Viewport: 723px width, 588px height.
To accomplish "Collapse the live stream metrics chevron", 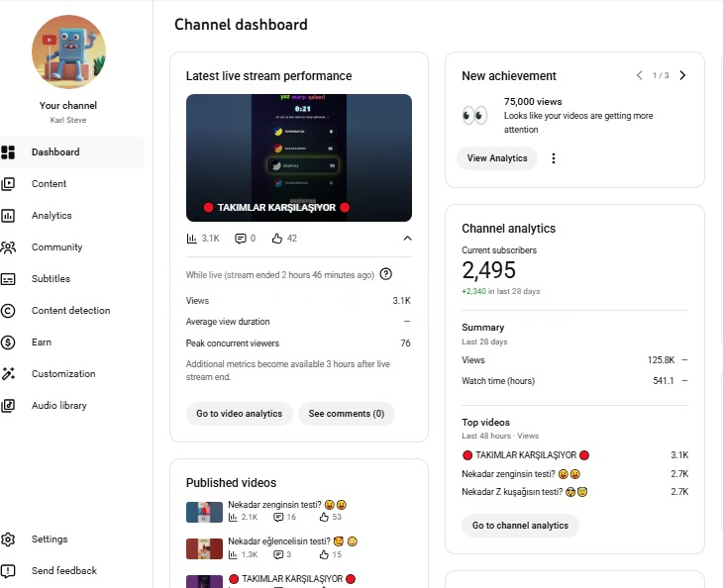I will 406,239.
